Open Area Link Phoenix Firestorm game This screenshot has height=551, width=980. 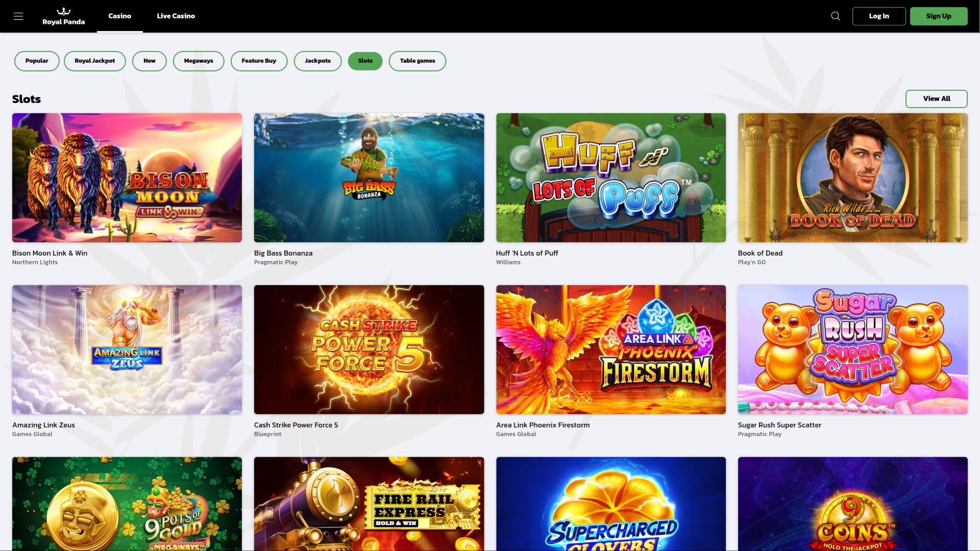(x=610, y=349)
